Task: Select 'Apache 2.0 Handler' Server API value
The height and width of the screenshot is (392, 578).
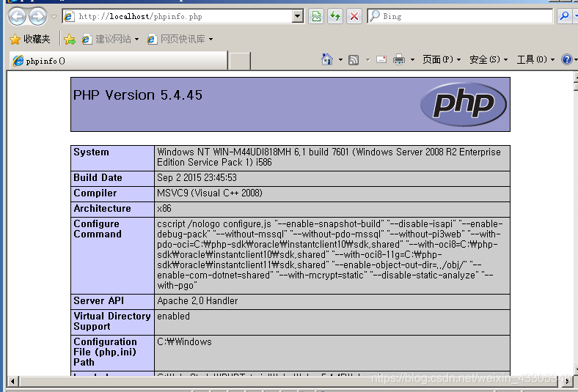Action: (x=197, y=301)
